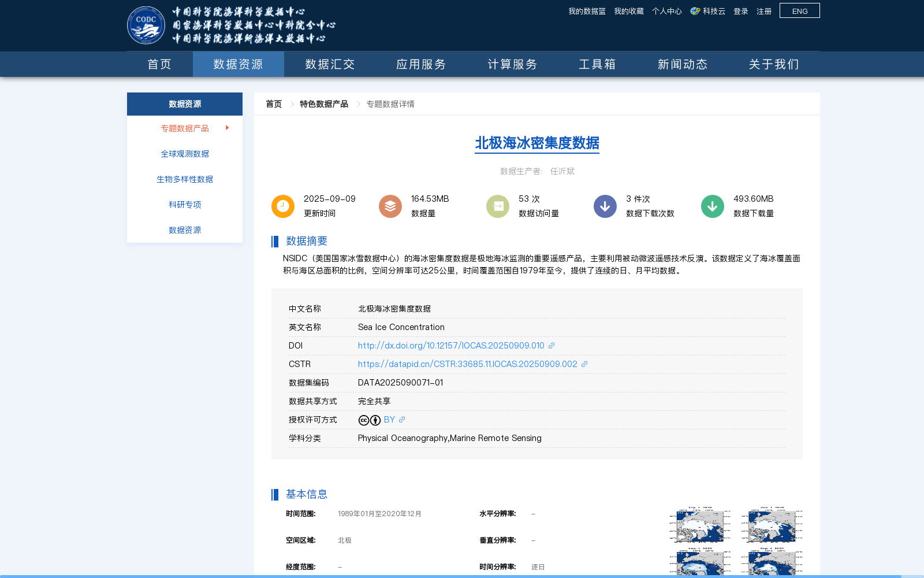This screenshot has width=924, height=578.
Task: Switch language with the ENG button
Action: click(800, 11)
